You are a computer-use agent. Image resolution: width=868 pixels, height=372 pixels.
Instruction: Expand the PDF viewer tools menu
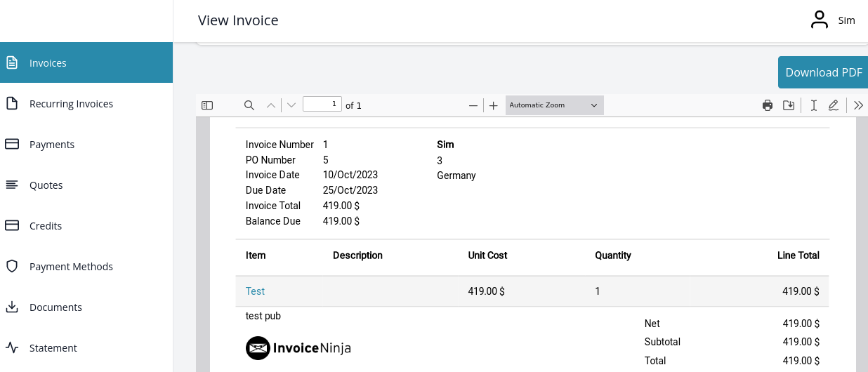(x=858, y=105)
